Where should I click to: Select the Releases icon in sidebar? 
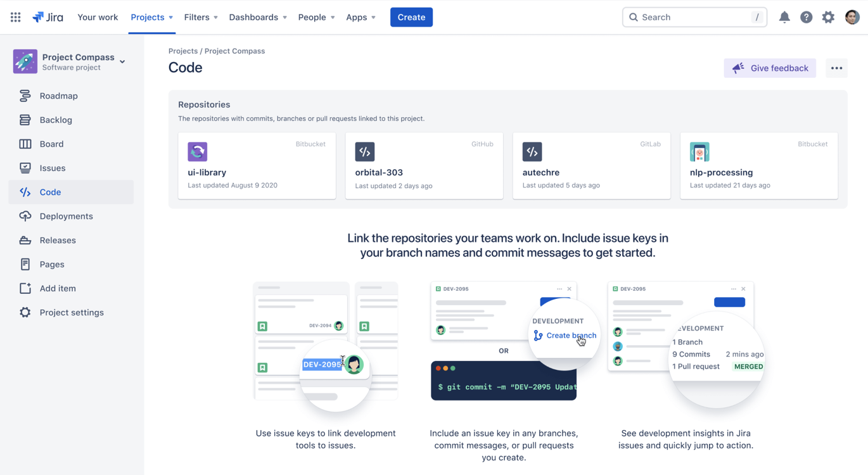[x=23, y=240]
